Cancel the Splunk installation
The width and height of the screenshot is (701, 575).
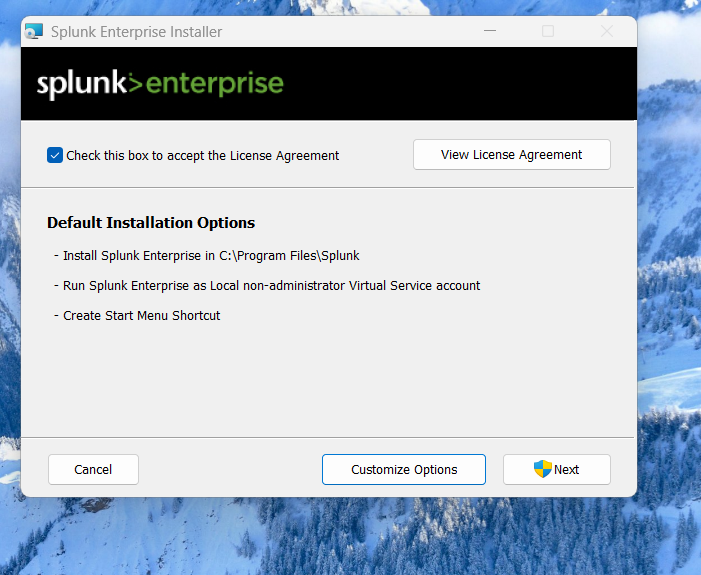[x=93, y=469]
